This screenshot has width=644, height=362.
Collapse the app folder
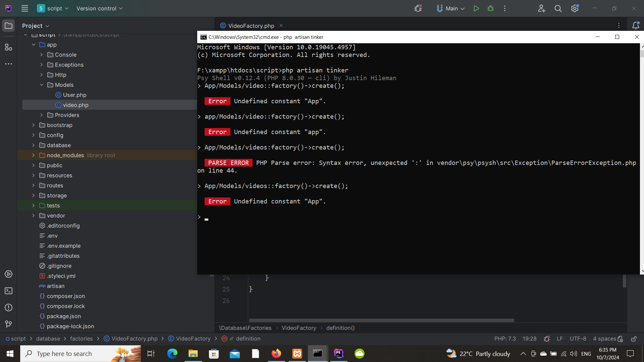pos(34,45)
